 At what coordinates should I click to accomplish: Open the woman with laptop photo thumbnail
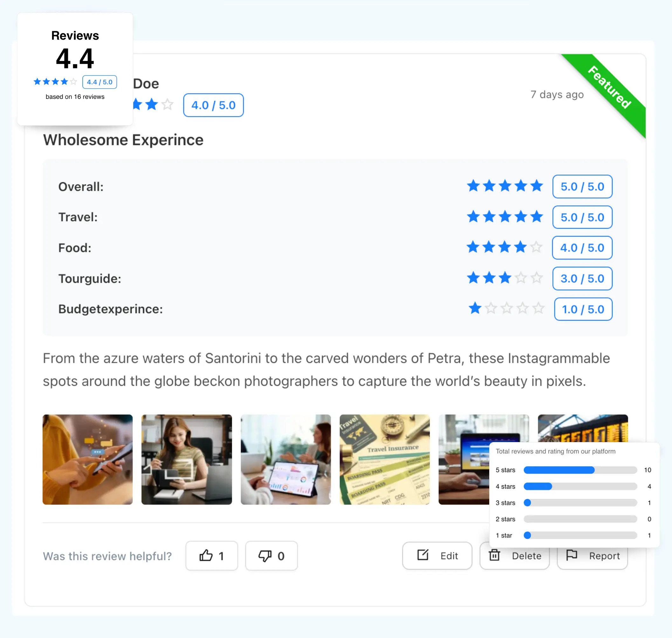187,459
